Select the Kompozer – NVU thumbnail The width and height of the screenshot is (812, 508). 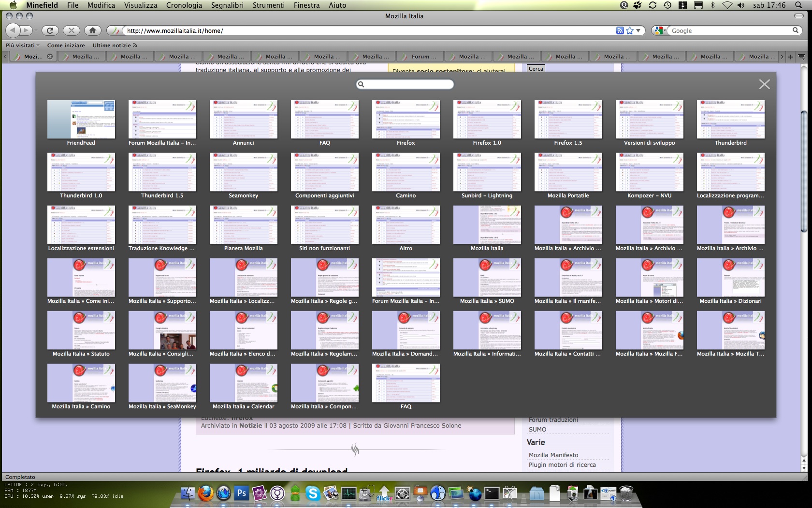(x=650, y=176)
